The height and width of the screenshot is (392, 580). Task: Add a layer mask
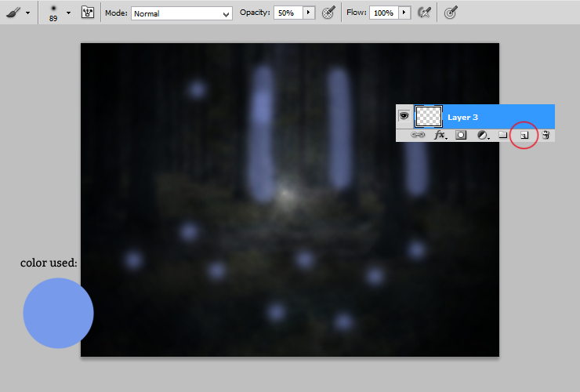[461, 135]
